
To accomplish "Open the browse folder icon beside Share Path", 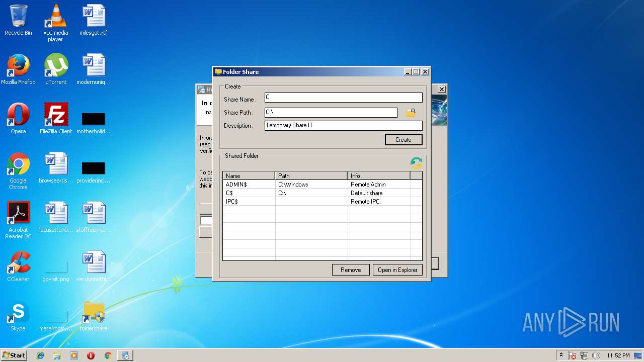I will 411,113.
